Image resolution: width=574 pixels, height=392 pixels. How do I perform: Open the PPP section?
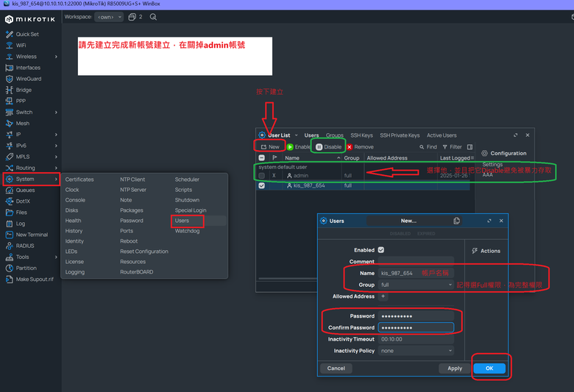click(15, 101)
